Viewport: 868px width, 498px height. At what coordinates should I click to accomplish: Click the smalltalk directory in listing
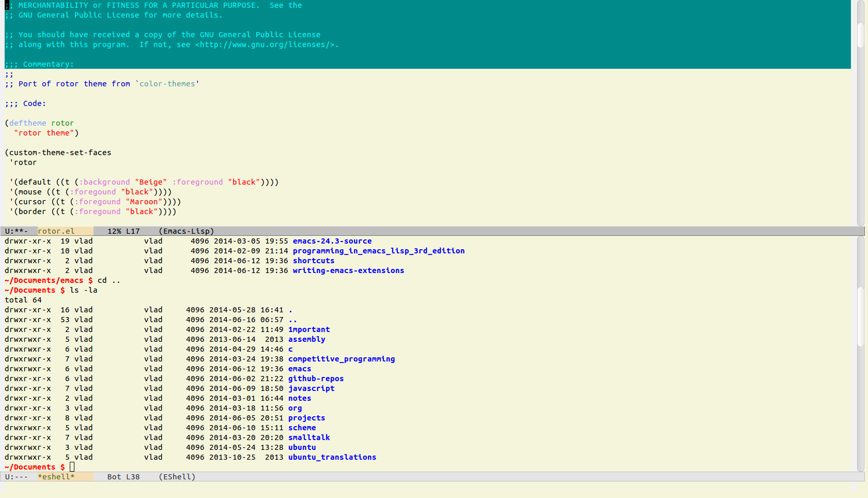pos(308,437)
